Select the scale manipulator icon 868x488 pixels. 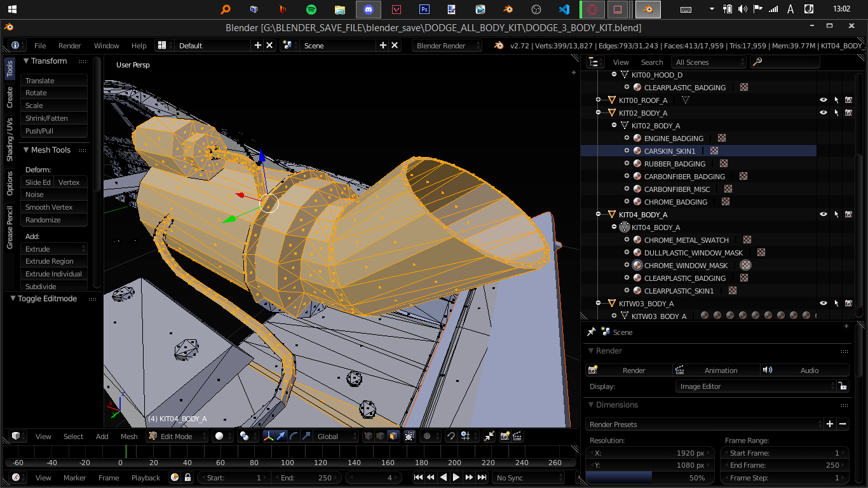click(x=306, y=436)
